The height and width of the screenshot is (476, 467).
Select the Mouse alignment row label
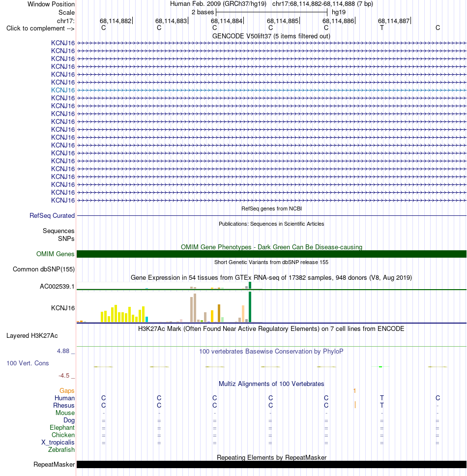click(65, 413)
